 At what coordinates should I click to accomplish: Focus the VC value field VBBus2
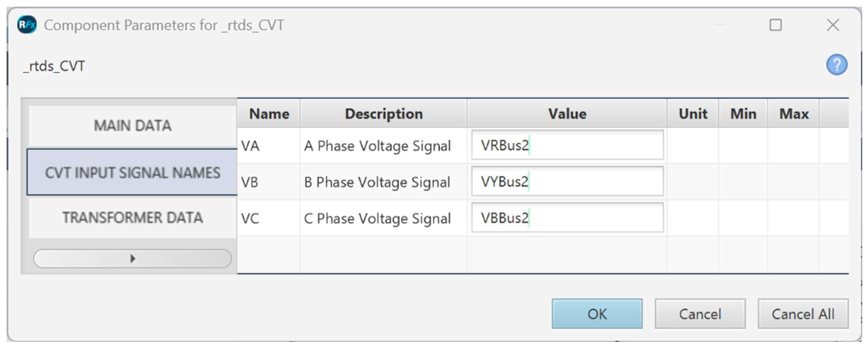click(567, 218)
